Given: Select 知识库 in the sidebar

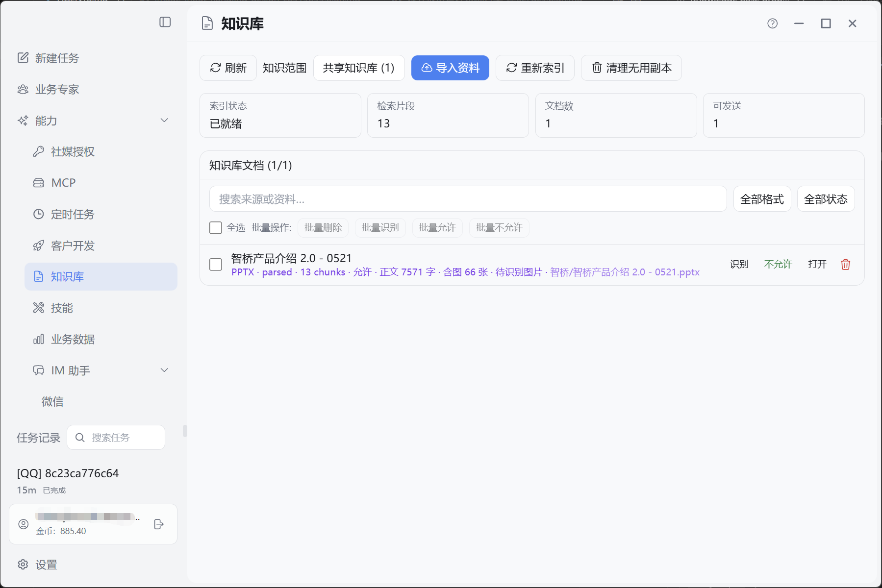Looking at the screenshot, I should (101, 276).
